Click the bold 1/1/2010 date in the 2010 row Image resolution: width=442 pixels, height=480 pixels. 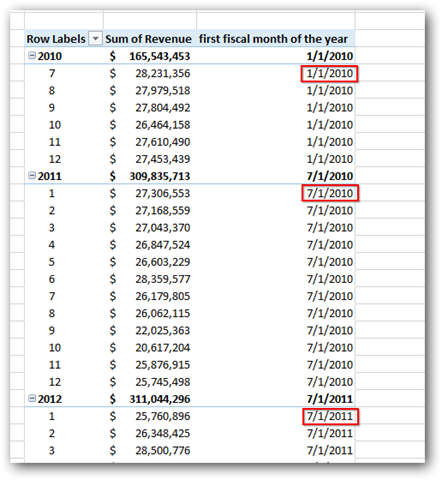tap(330, 56)
